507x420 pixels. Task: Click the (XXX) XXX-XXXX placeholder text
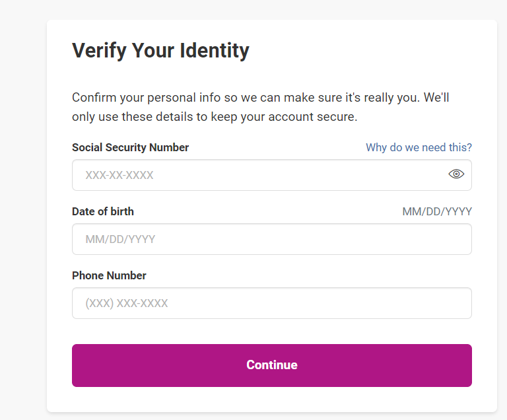coord(127,303)
